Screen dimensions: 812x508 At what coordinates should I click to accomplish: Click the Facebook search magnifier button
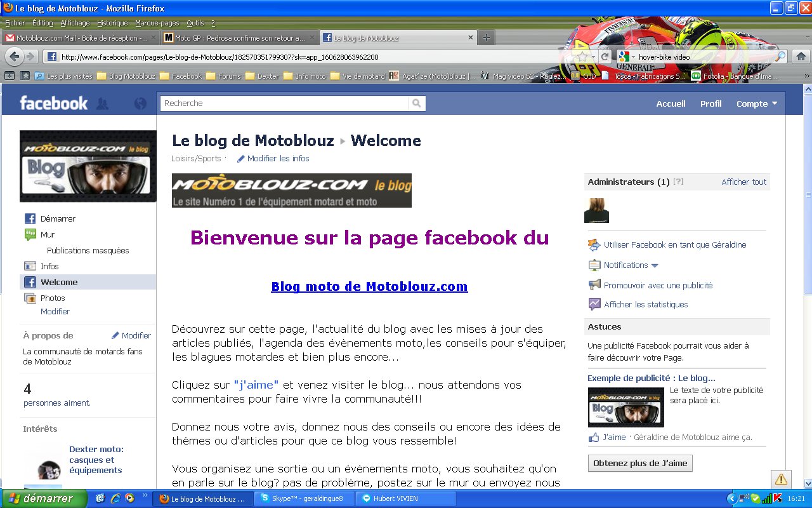417,103
